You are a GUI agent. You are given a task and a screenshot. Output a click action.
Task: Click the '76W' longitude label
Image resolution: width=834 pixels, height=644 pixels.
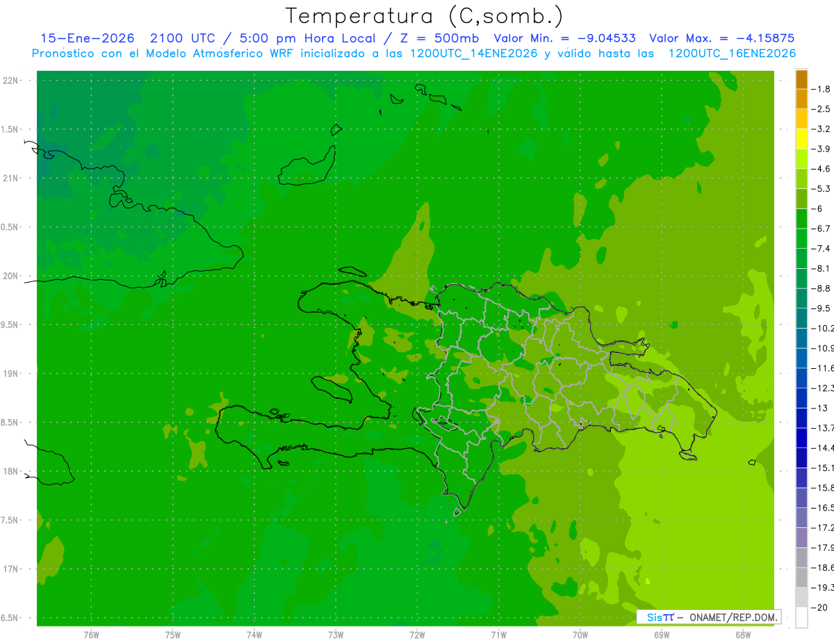click(x=91, y=635)
